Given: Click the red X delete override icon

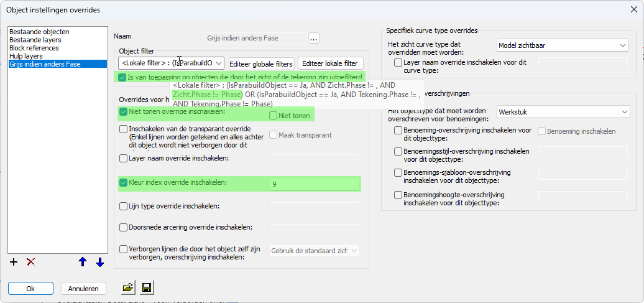Looking at the screenshot, I should pos(30,262).
